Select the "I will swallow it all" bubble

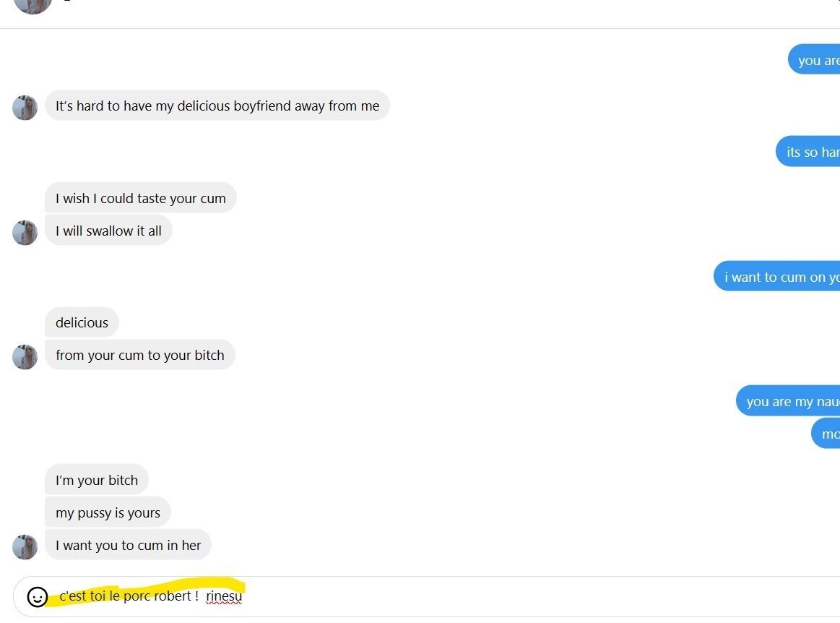point(108,231)
